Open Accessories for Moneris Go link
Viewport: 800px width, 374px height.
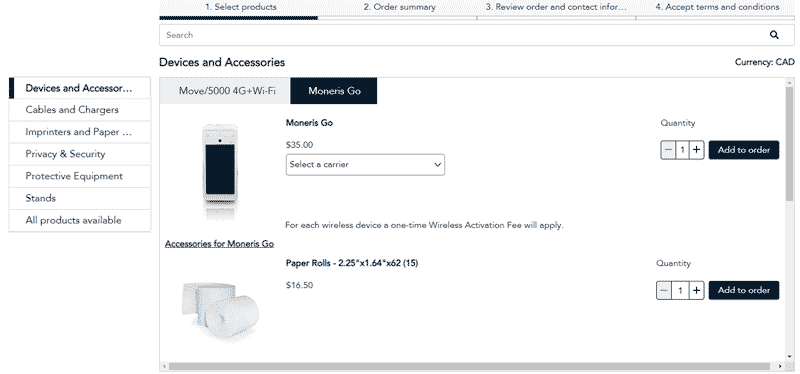tap(219, 244)
